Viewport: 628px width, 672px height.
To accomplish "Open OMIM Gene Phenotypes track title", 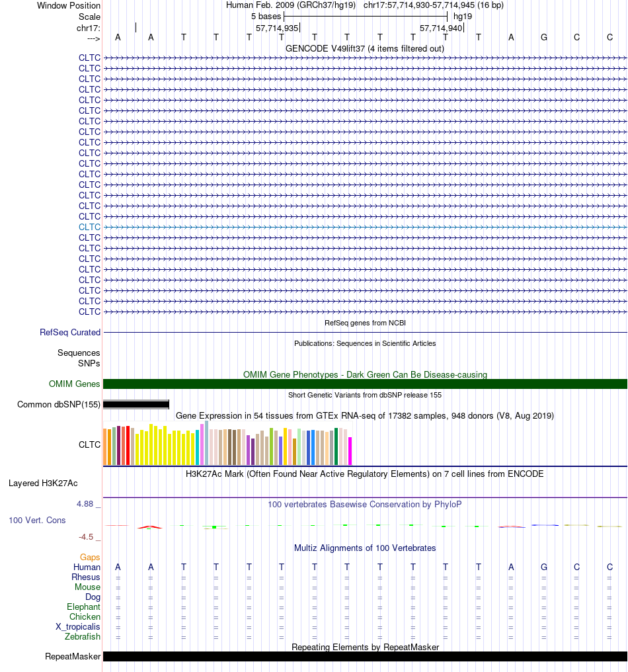I will [x=365, y=374].
